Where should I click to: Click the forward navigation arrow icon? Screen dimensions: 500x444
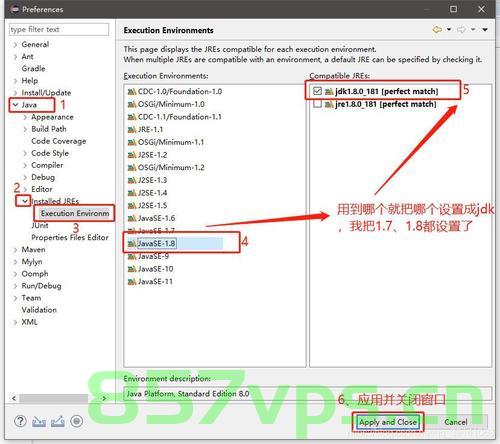(461, 30)
